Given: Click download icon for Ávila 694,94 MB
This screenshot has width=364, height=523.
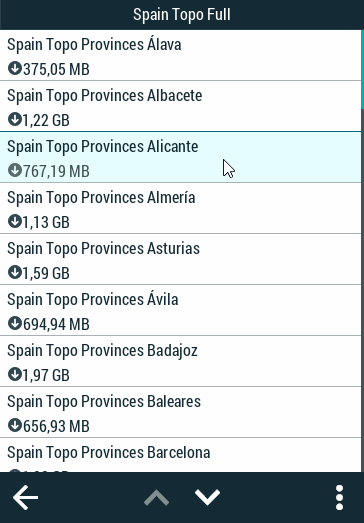Looking at the screenshot, I should [x=15, y=324].
